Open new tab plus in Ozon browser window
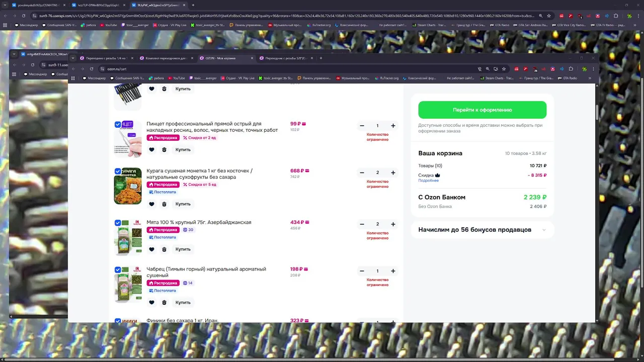Image resolution: width=644 pixels, height=362 pixels. point(321,58)
